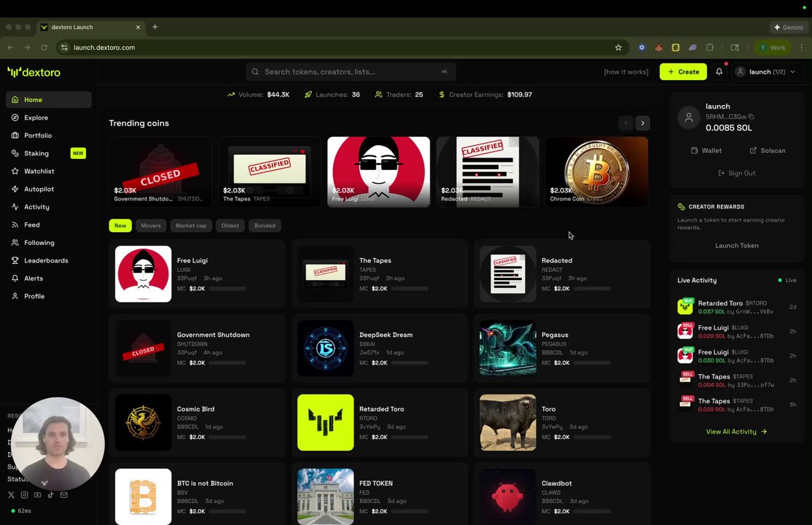The height and width of the screenshot is (525, 812).
Task: Open Gemini in browser tab bar
Action: pos(788,27)
